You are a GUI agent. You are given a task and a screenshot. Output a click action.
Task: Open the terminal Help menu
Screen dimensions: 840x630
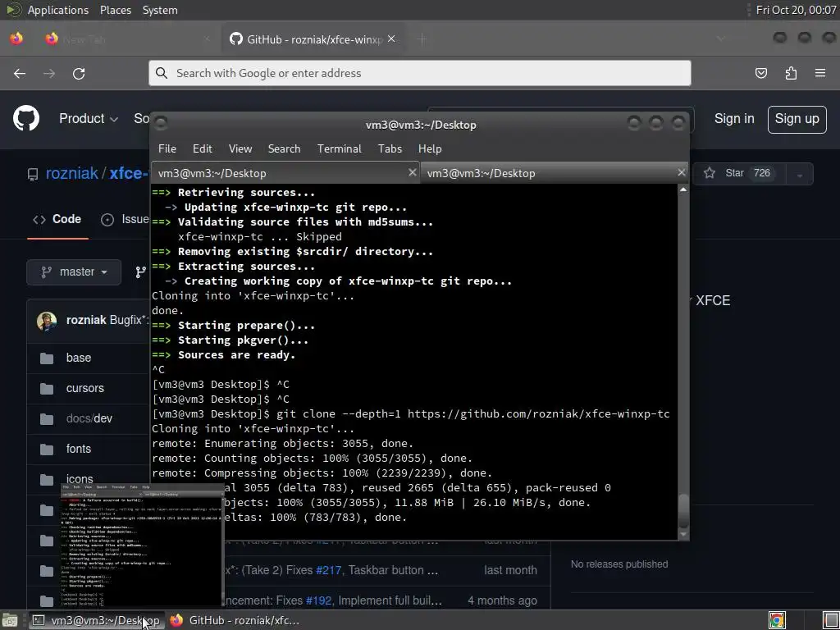click(430, 149)
